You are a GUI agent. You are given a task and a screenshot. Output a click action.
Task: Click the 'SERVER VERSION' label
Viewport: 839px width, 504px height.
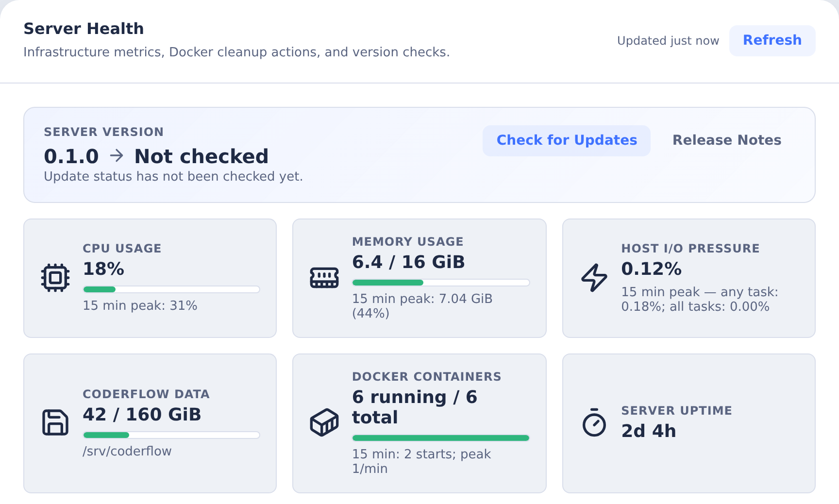(x=104, y=132)
